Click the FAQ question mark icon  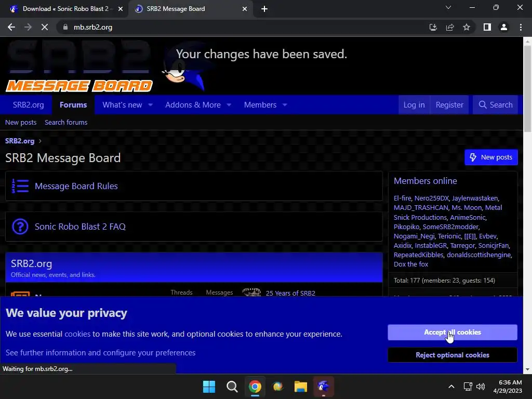coord(20,227)
